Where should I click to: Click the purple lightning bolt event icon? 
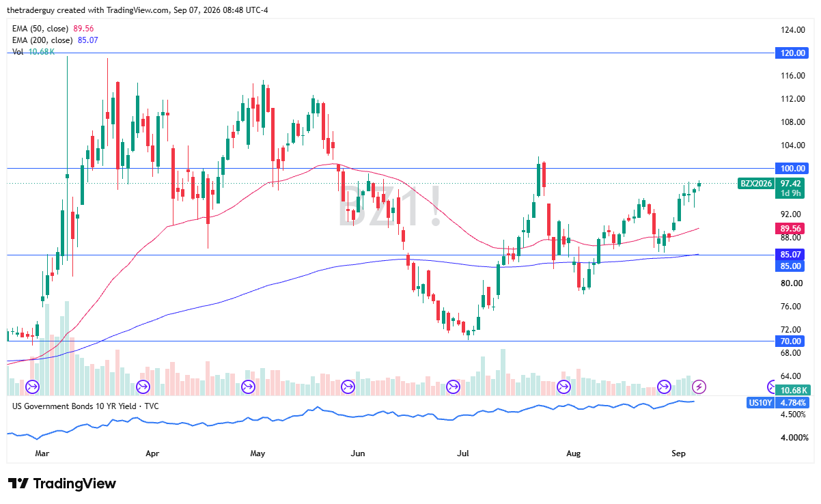click(699, 387)
